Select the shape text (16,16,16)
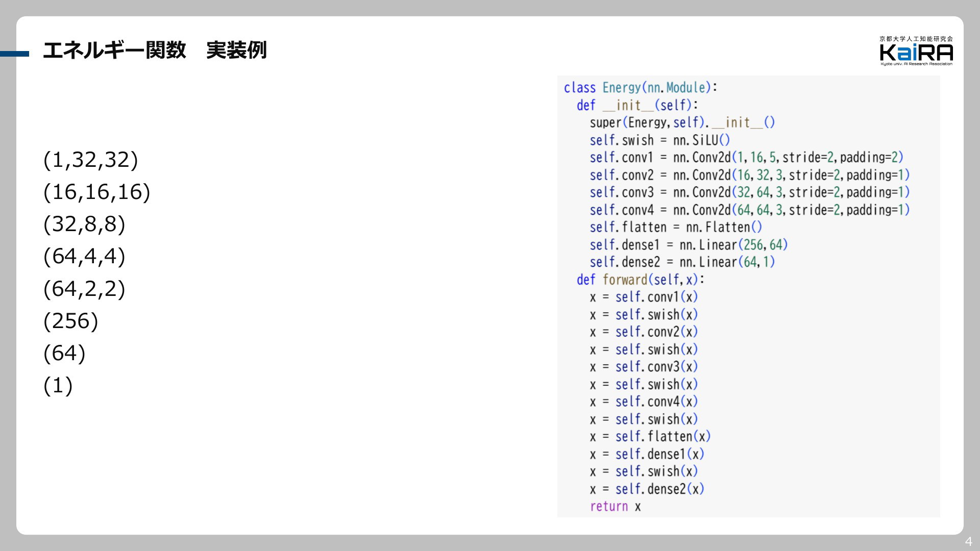980x551 pixels. click(x=97, y=192)
